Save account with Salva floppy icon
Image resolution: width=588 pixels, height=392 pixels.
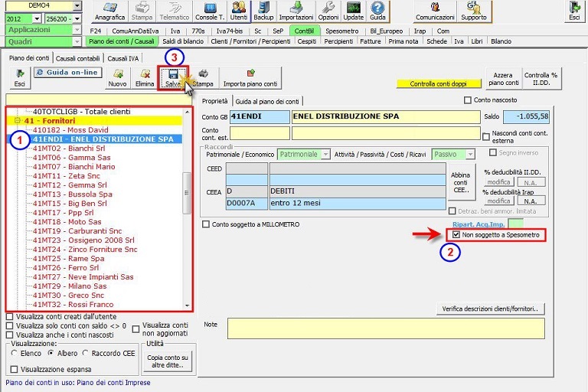(x=173, y=78)
